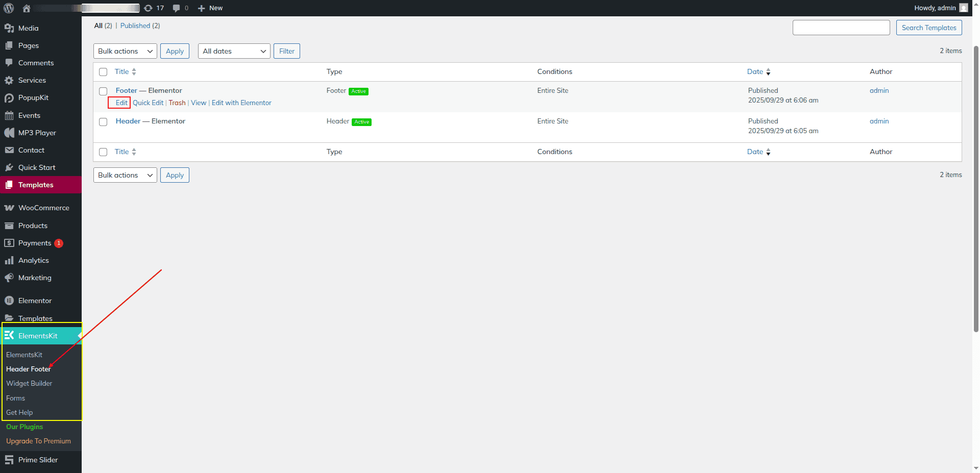Screen dimensions: 980x473
Task: Toggle the select-all checkbox in table header
Action: (x=103, y=72)
